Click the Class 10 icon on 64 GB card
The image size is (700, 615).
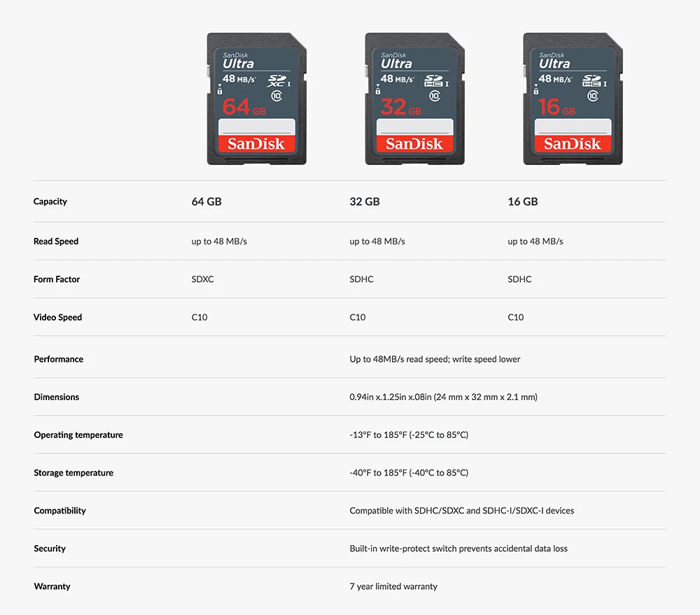point(276,96)
